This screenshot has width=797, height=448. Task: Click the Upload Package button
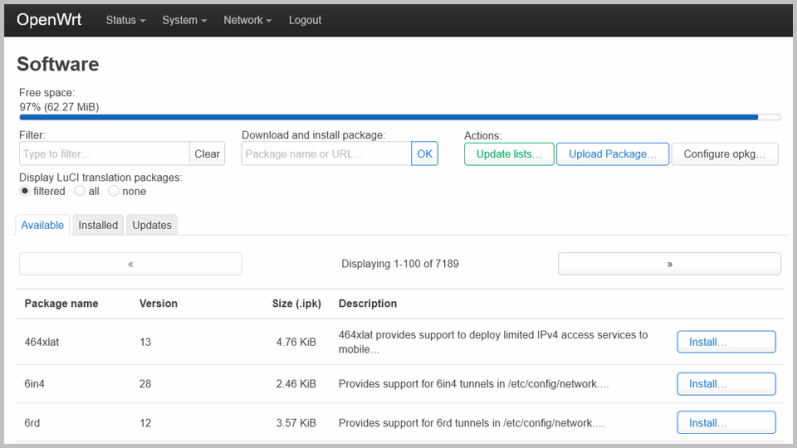612,154
